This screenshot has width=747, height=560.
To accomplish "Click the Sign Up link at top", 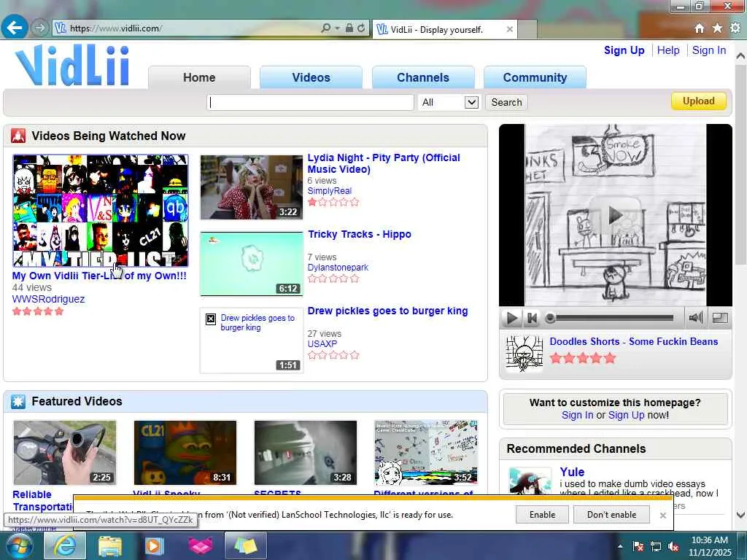I will point(624,50).
